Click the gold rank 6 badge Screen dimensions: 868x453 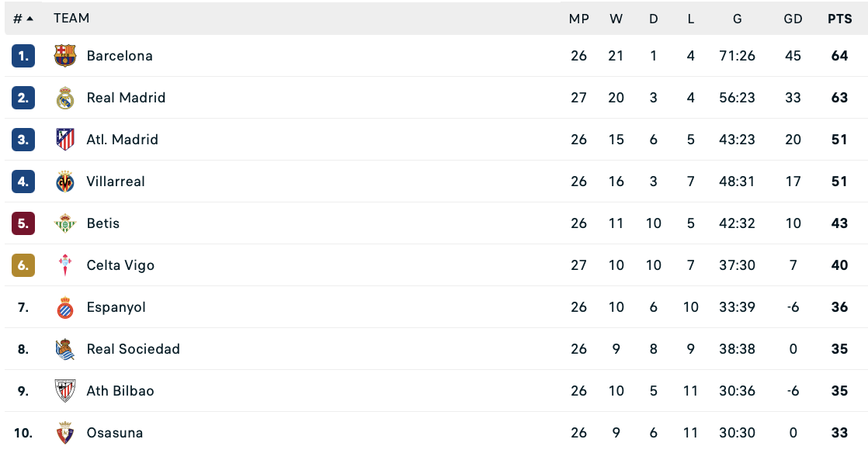[23, 265]
